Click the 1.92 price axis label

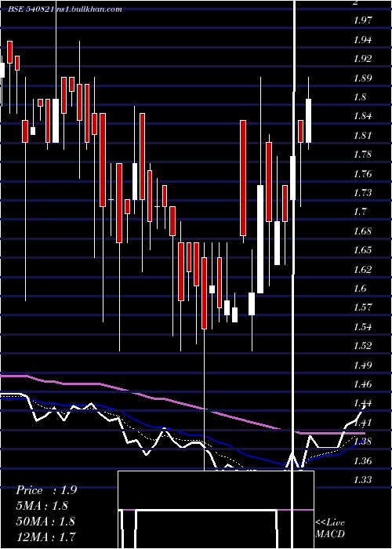[362, 59]
